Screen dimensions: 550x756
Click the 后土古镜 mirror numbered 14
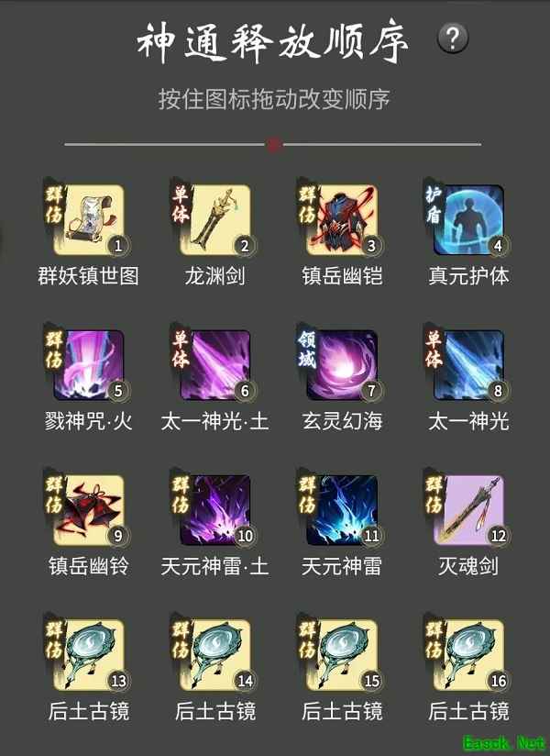[x=215, y=655]
